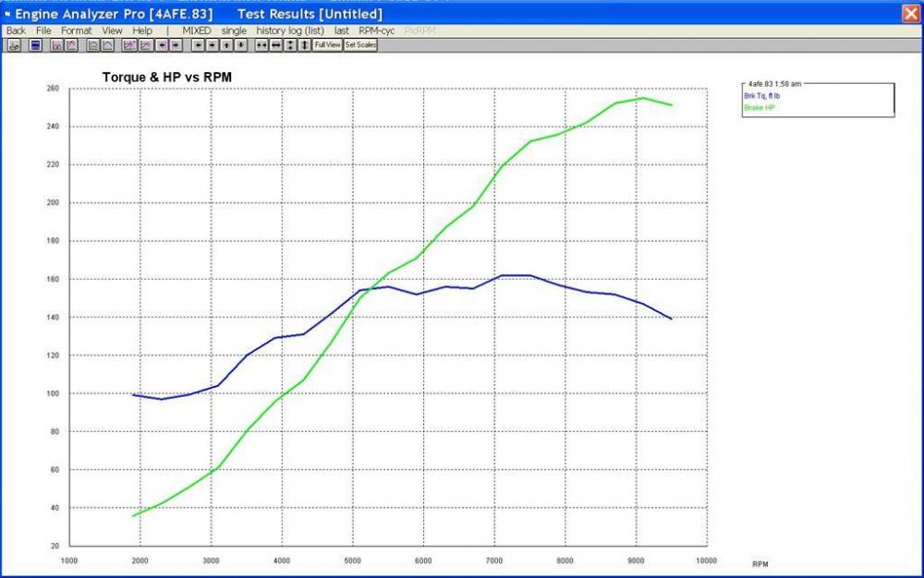Open the history log (list) option
This screenshot has height=578, width=924.
click(x=290, y=30)
